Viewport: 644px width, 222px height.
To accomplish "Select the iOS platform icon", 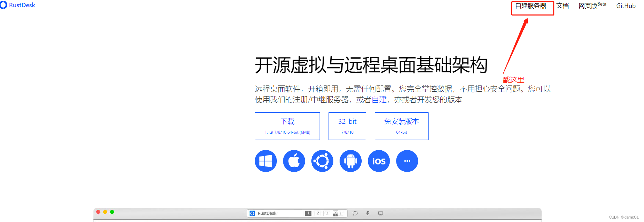I will click(x=379, y=161).
